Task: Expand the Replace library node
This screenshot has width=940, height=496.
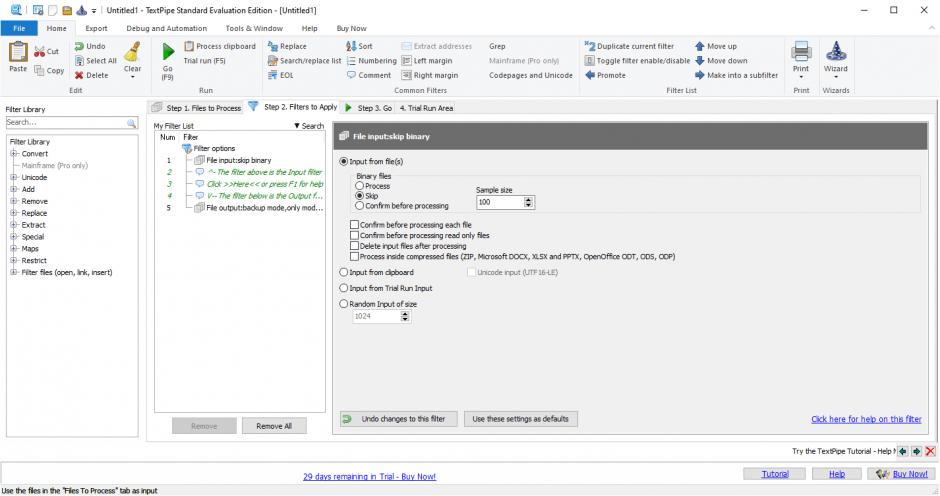Action: [x=13, y=213]
